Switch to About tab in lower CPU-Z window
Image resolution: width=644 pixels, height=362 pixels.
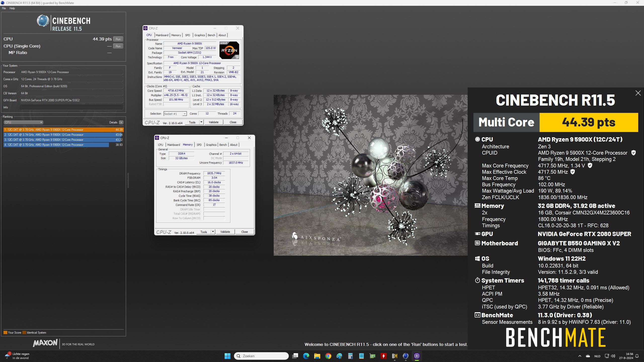(234, 145)
